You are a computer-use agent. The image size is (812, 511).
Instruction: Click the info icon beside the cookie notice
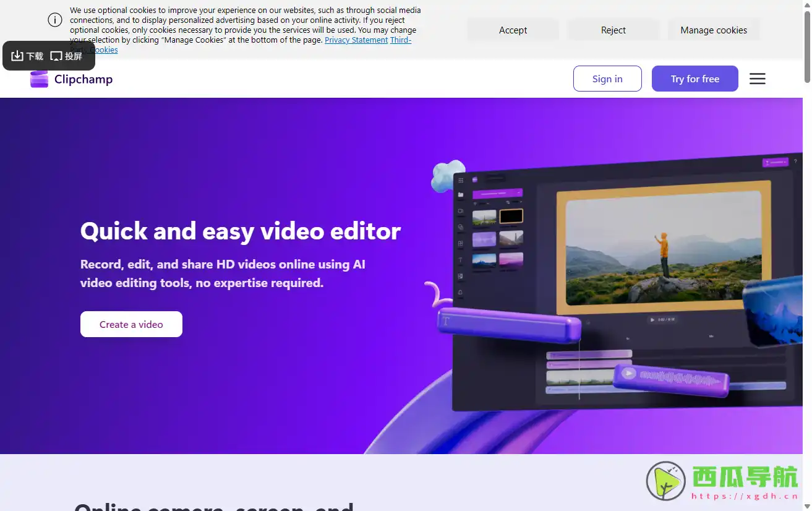pos(54,19)
